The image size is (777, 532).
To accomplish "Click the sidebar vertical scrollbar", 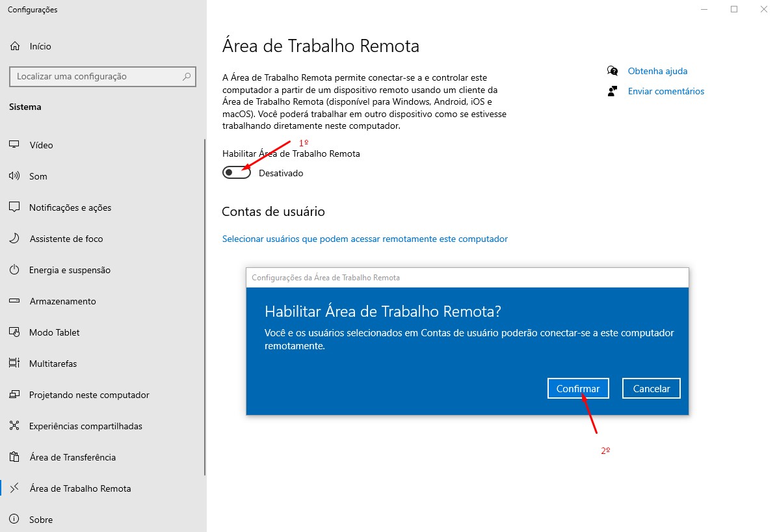I will click(205, 308).
